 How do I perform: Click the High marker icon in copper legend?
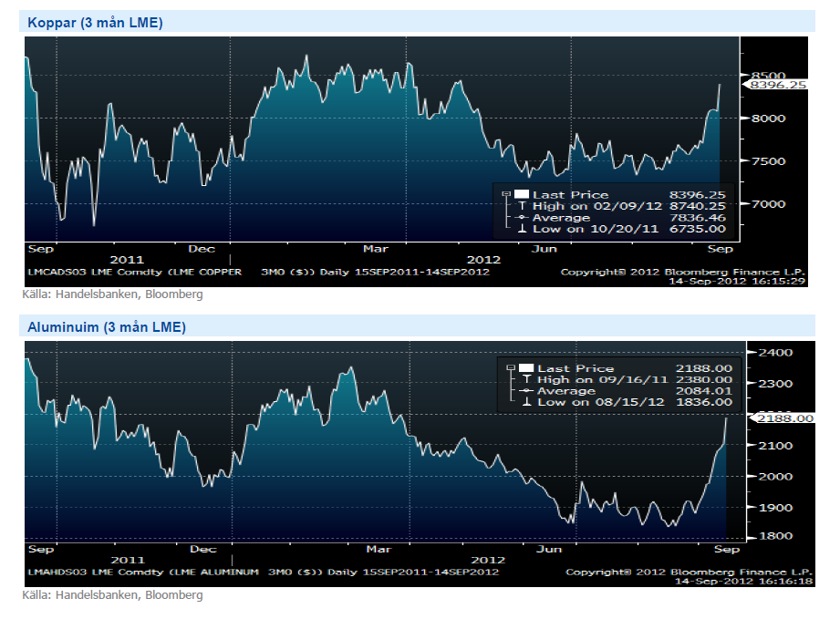pyautogui.click(x=521, y=206)
